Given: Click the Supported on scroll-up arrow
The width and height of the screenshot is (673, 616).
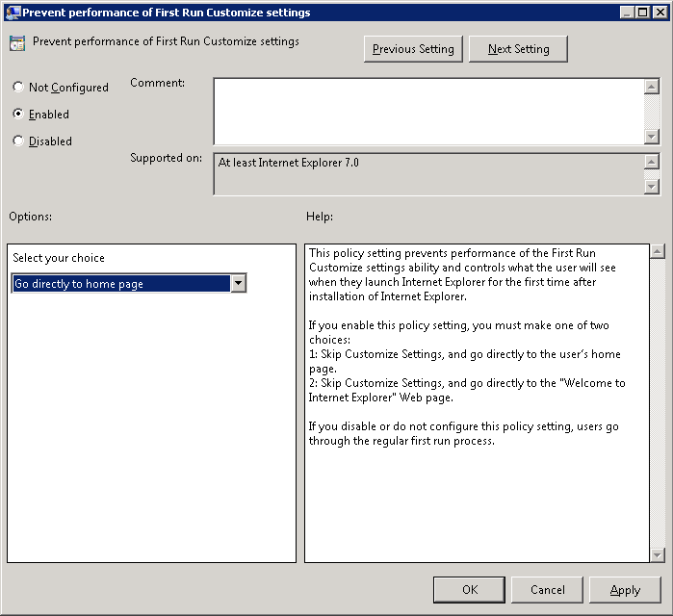Looking at the screenshot, I should pyautogui.click(x=652, y=162).
